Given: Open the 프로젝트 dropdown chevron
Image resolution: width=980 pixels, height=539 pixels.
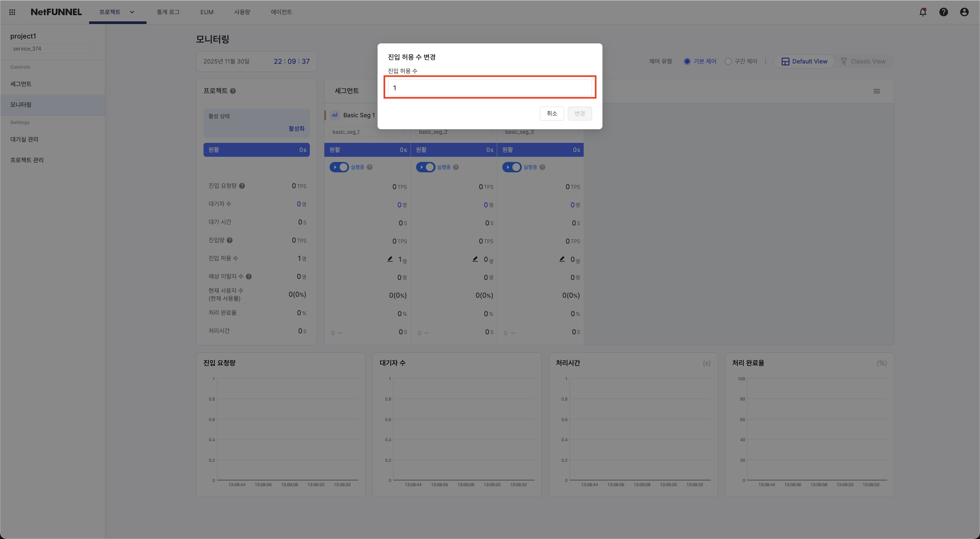Looking at the screenshot, I should point(132,12).
